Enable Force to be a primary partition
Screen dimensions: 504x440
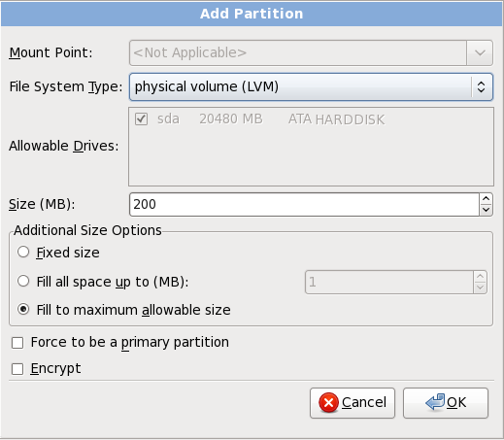click(x=17, y=343)
